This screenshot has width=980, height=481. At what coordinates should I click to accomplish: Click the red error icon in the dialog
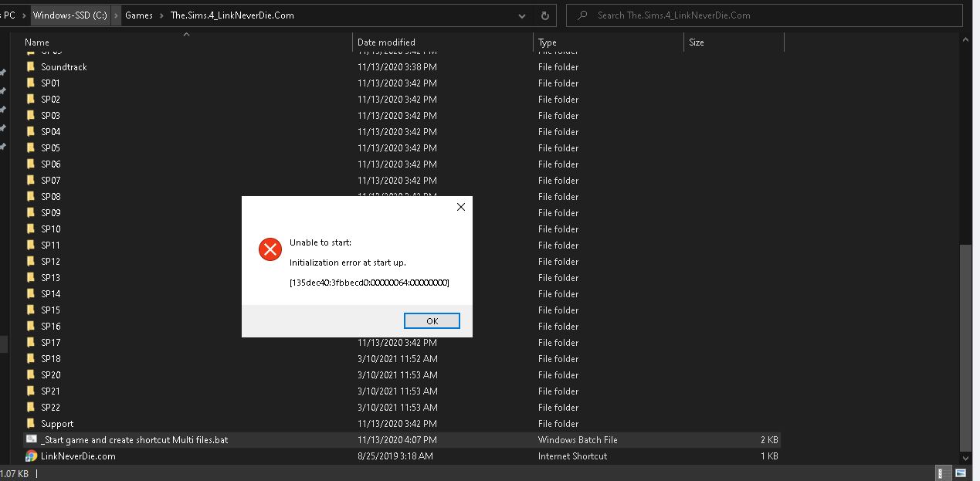coord(270,249)
